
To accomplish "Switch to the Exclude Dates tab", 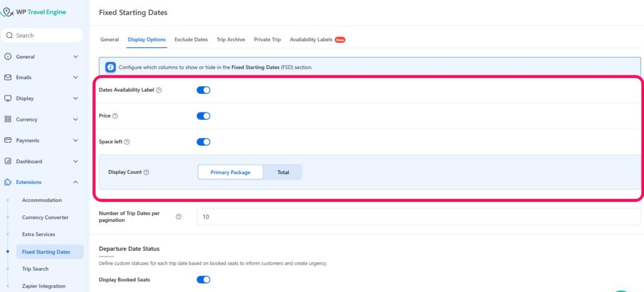I will [191, 40].
